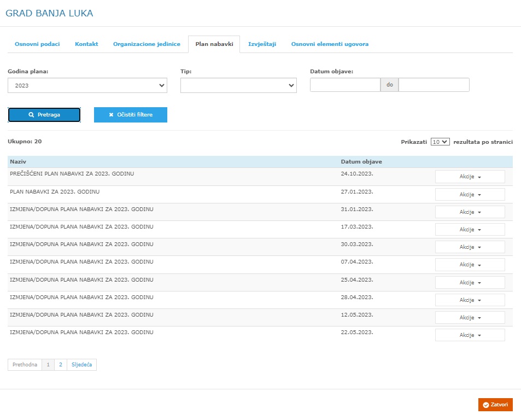Click the date 12.05.2023. cell
Image resolution: width=521 pixels, height=420 pixels.
click(357, 314)
